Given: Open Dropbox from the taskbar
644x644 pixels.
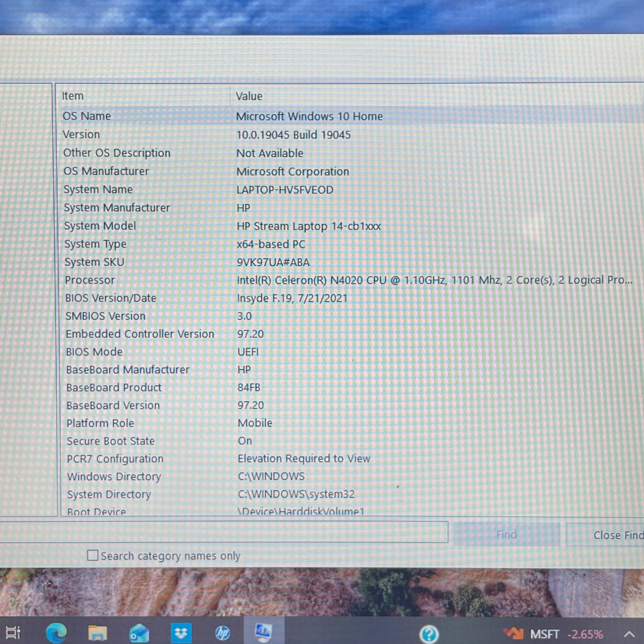Looking at the screenshot, I should click(181, 632).
